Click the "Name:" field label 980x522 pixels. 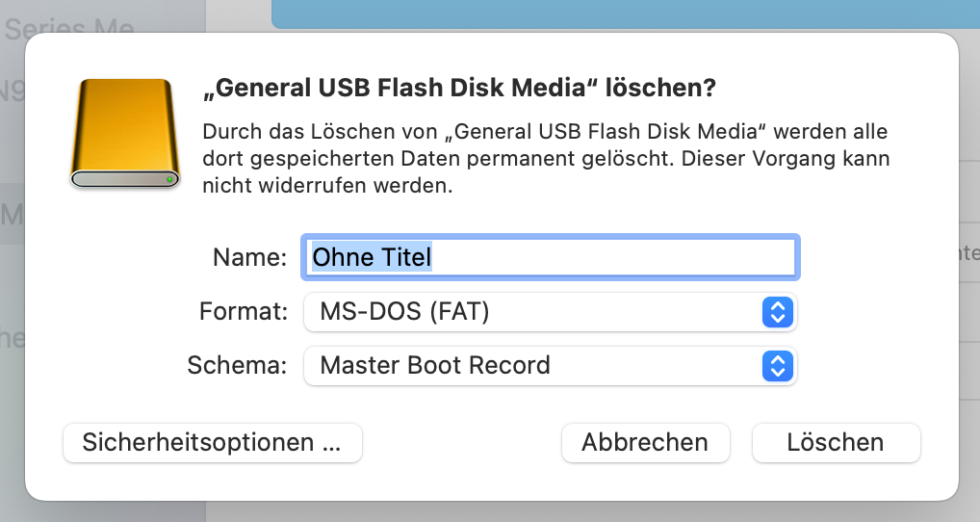pyautogui.click(x=249, y=258)
